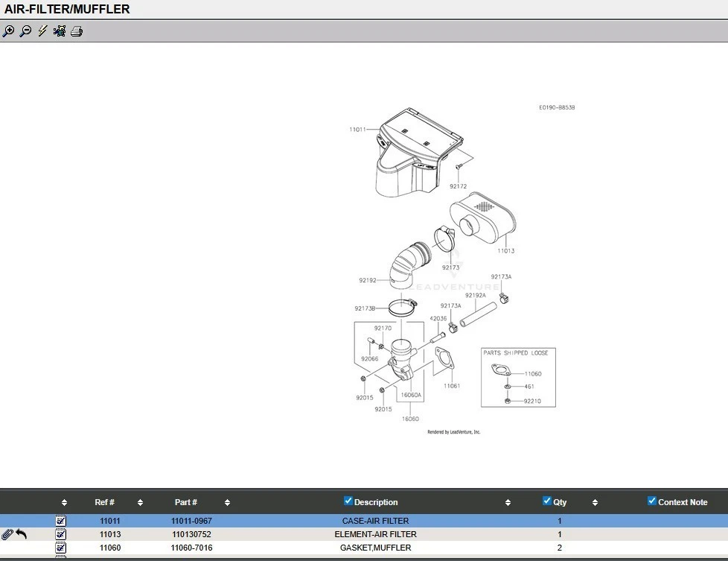Sort by Ref # using sort arrows
This screenshot has height=561, width=728.
point(139,503)
